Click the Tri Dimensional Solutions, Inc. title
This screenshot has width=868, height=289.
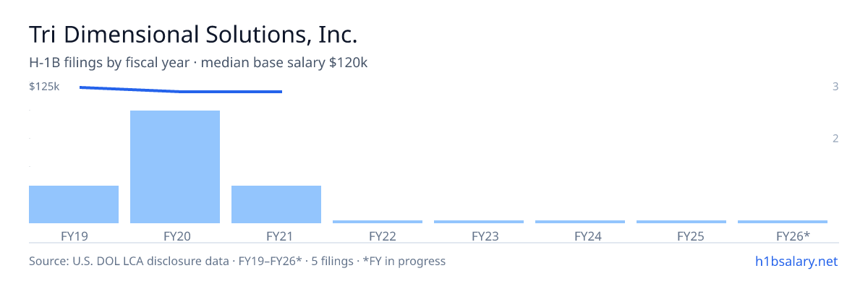pyautogui.click(x=193, y=35)
